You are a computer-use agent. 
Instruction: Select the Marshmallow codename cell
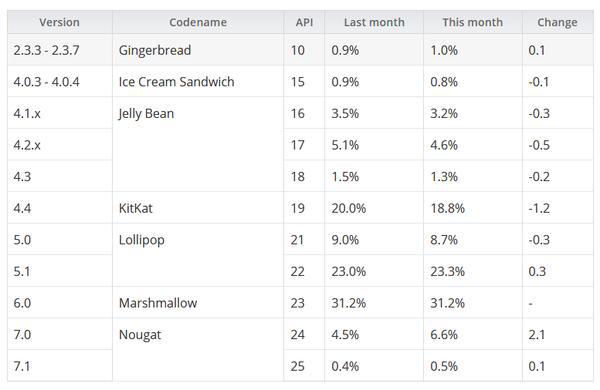pos(198,303)
